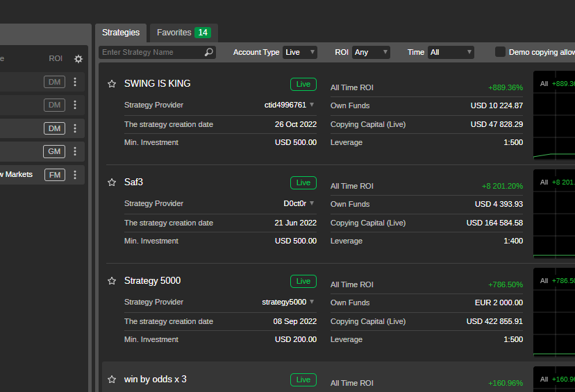Switch to the Strategies tab

tap(121, 33)
